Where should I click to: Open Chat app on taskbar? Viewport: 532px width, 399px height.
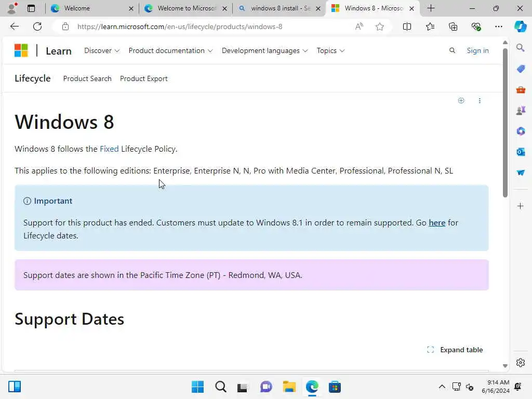[266, 387]
